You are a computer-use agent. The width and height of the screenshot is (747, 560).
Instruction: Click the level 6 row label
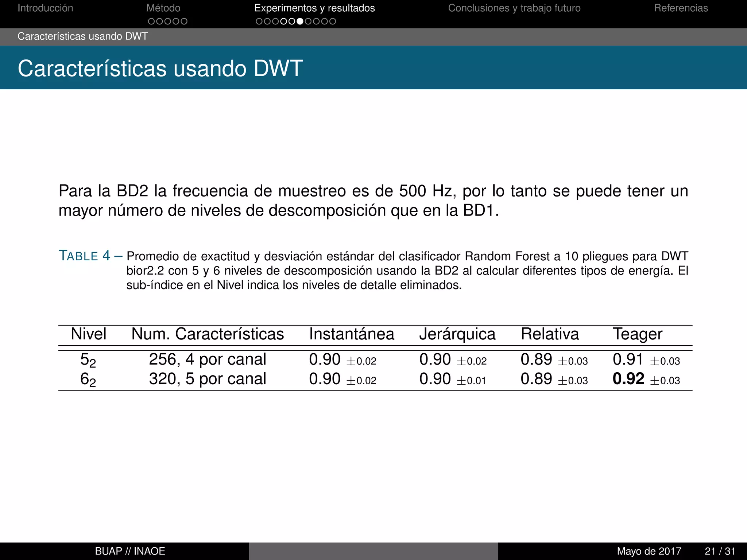coord(88,380)
